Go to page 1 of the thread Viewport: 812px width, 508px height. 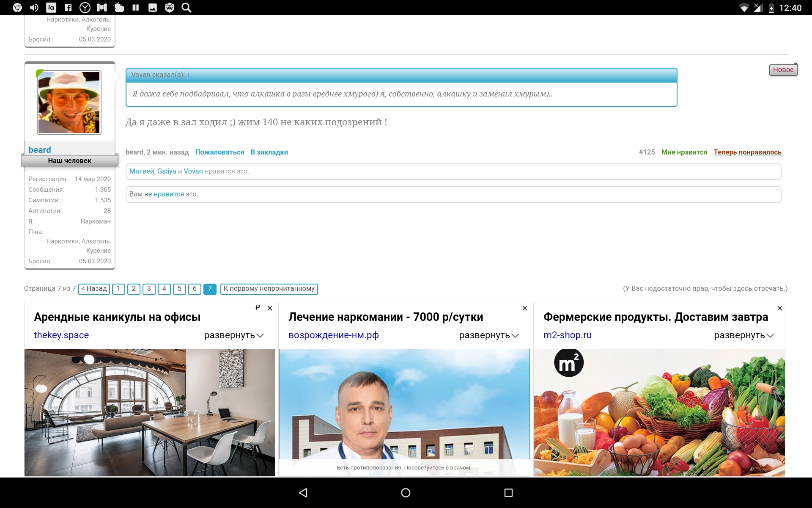(x=118, y=289)
